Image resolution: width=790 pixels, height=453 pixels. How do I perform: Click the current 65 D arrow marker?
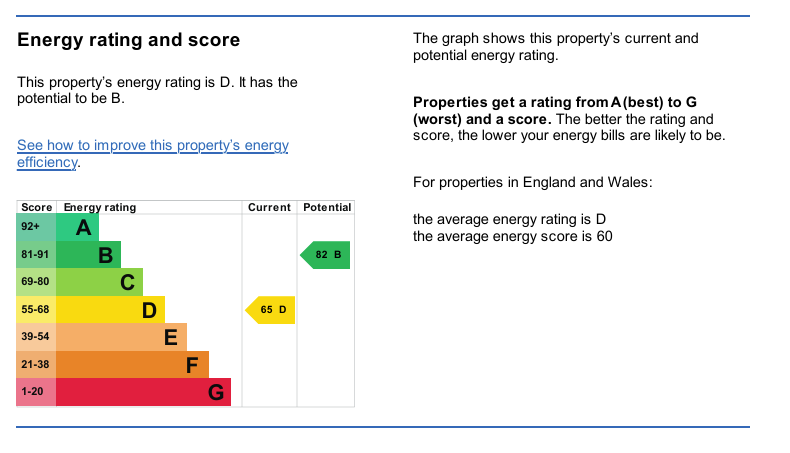tap(270, 310)
